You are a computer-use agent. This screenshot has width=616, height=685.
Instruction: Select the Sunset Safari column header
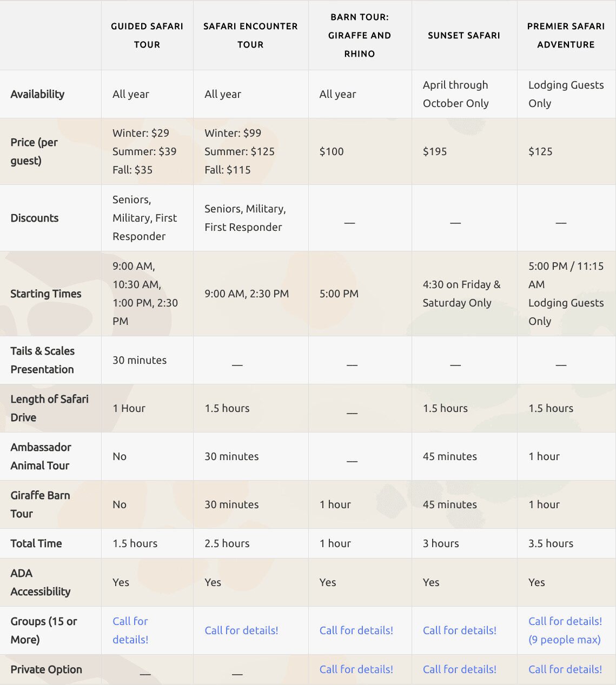(463, 35)
